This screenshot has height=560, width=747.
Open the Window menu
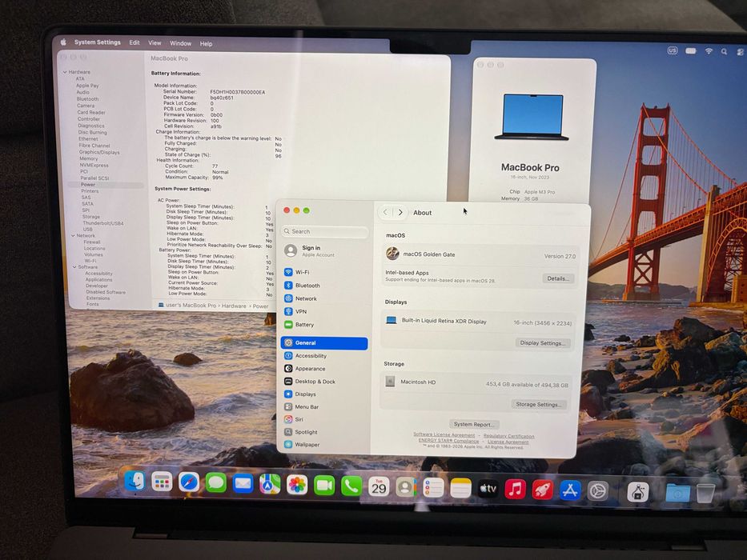[181, 43]
